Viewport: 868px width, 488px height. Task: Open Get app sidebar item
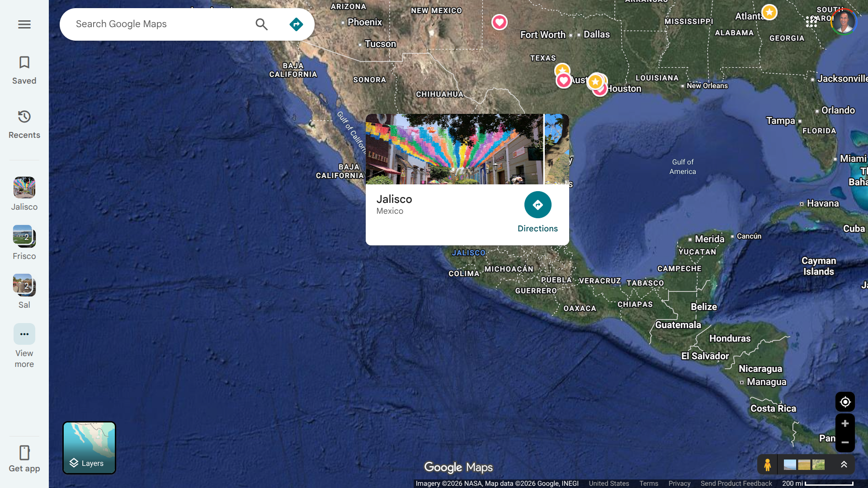pyautogui.click(x=24, y=459)
